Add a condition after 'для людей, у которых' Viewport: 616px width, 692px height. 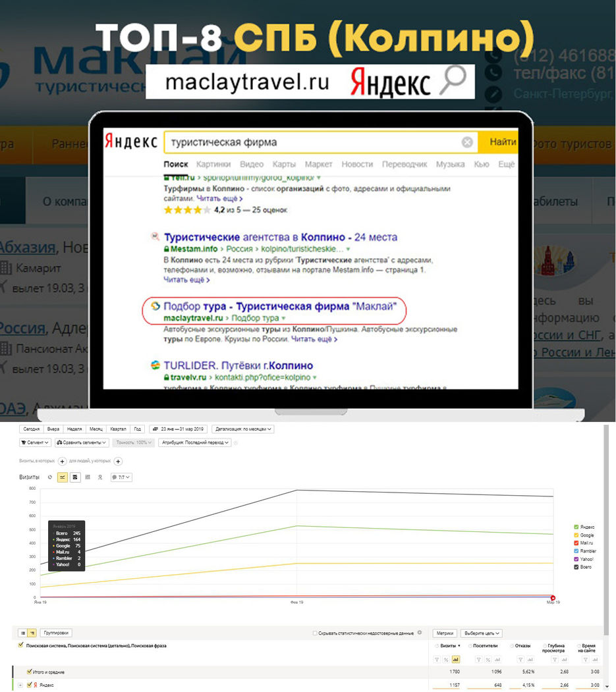click(x=118, y=461)
